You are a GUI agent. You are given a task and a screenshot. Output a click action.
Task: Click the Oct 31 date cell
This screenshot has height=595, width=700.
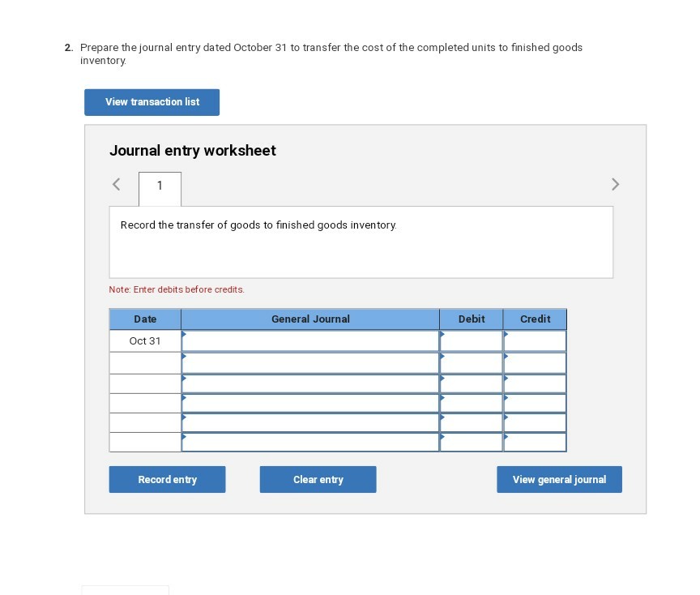click(144, 341)
